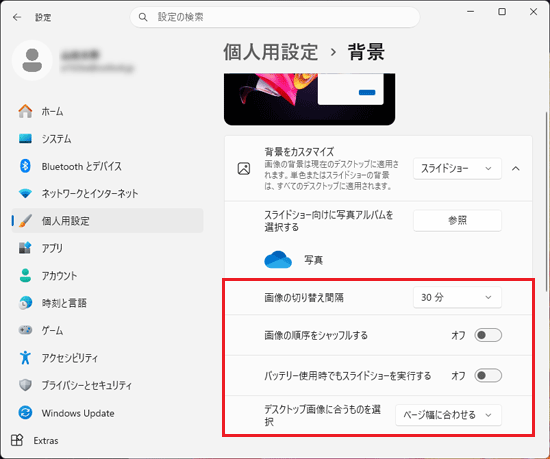Select アカウント in the sidebar
The image size is (550, 459).
(x=107, y=275)
